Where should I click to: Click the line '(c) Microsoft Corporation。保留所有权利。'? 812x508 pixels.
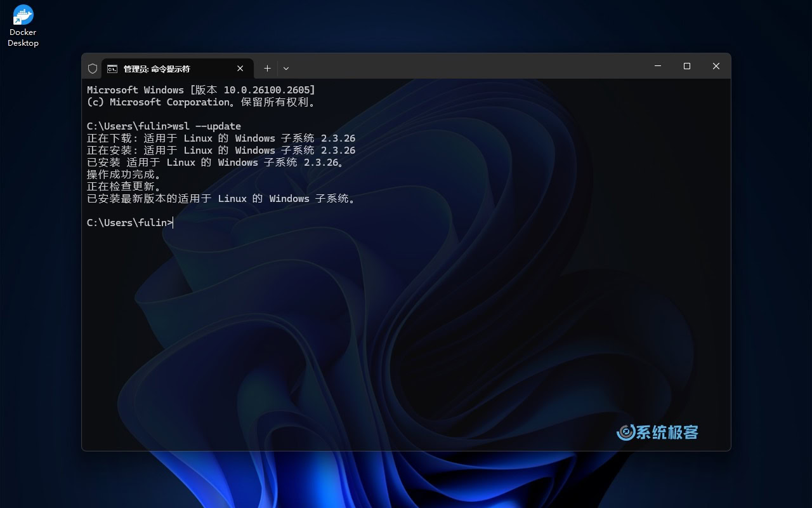tap(201, 102)
